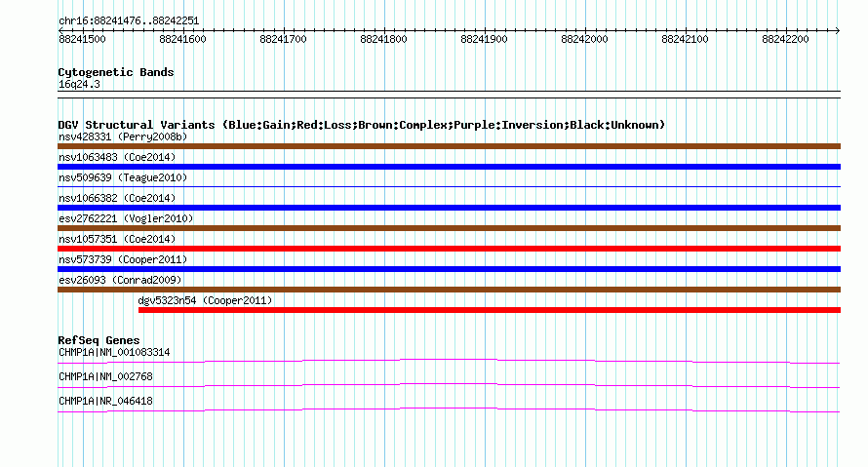The height and width of the screenshot is (467, 868).
Task: Open gene CHMP1A|NM_001083314 label
Action: pyautogui.click(x=114, y=353)
